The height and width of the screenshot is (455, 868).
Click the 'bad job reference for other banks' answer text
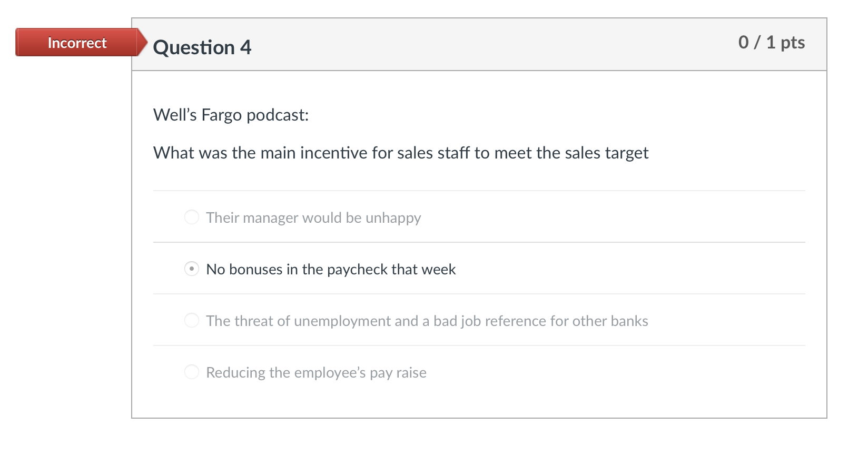[541, 321]
